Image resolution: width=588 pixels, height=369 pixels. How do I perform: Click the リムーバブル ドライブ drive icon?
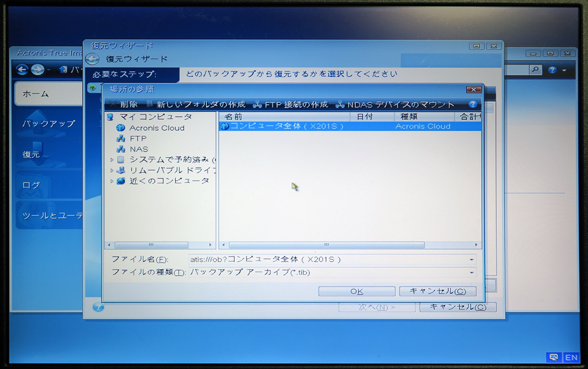click(121, 171)
